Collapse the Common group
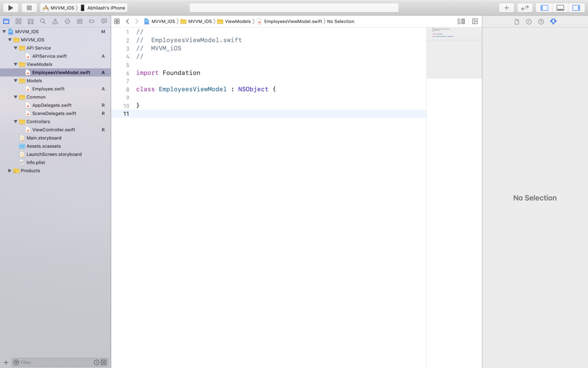The height and width of the screenshot is (368, 588). tap(15, 97)
